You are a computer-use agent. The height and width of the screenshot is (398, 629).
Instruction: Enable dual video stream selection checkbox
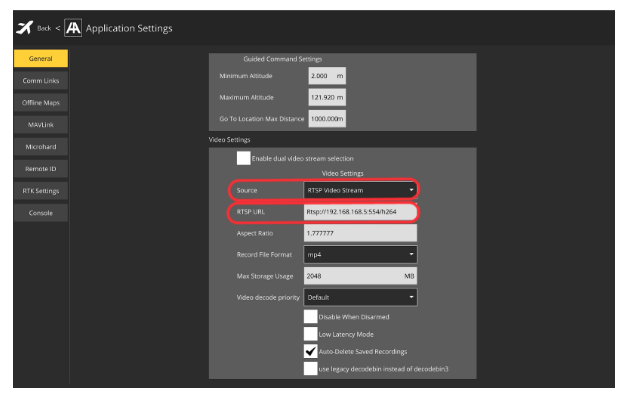coord(243,158)
